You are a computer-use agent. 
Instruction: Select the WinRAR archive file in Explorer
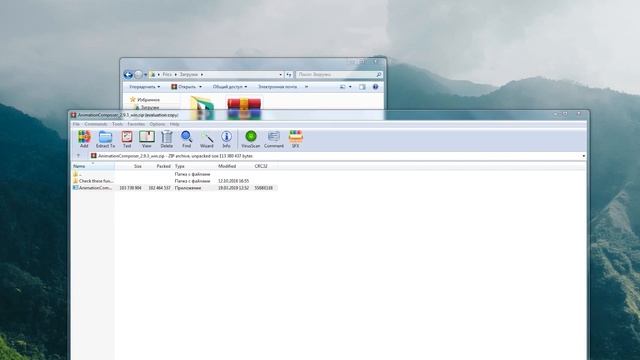pos(244,108)
